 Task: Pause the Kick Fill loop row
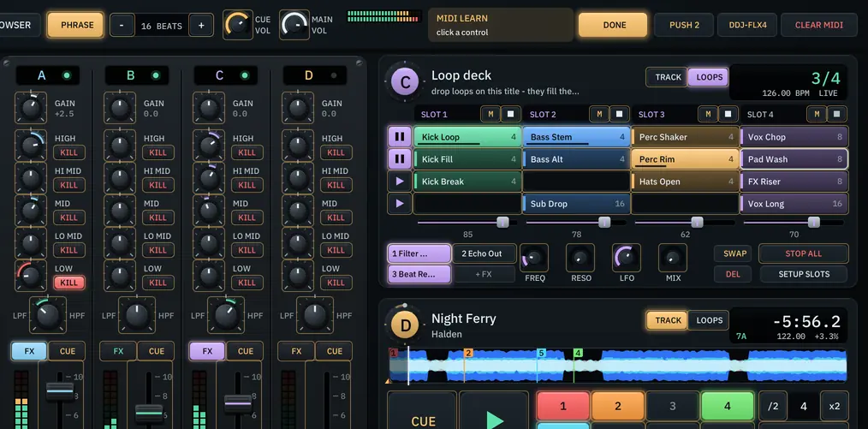pos(399,159)
